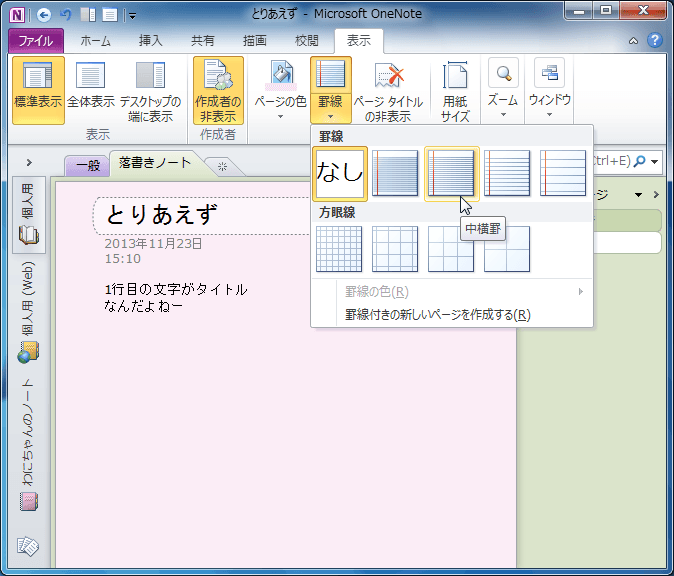Select standard ruled lines thumbnail
This screenshot has height=576, width=674.
pyautogui.click(x=507, y=174)
